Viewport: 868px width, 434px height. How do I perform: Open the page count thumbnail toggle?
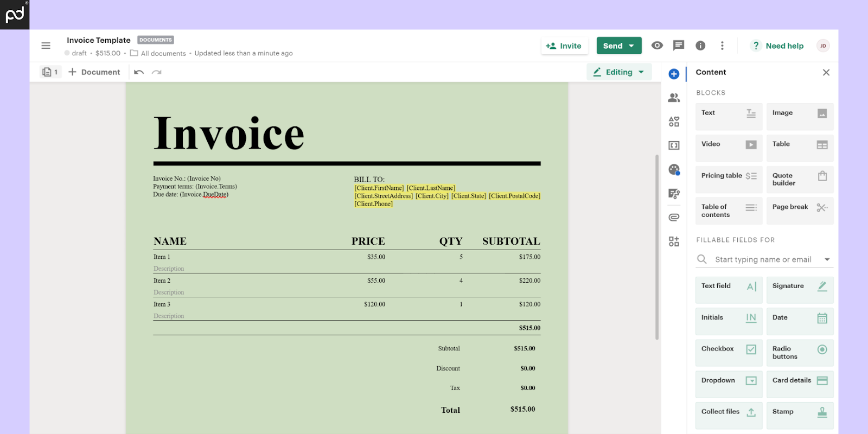[x=50, y=72]
